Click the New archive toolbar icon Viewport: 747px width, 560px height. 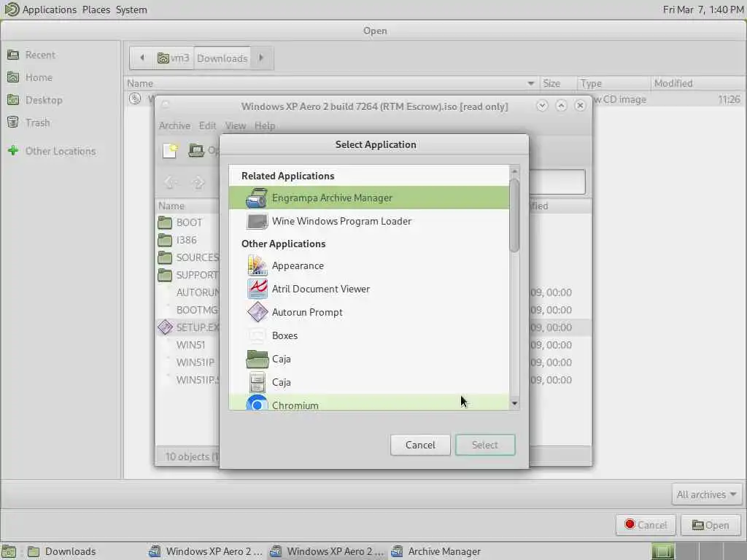pos(170,150)
